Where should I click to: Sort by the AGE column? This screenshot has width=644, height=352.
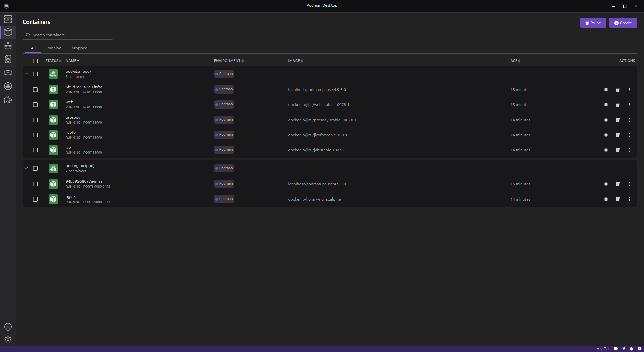point(515,61)
